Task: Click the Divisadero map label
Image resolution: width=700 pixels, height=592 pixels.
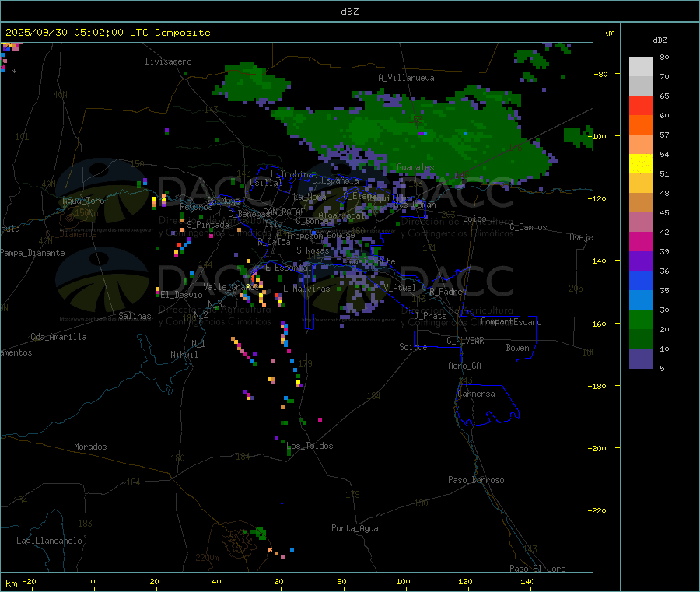Action: [x=168, y=61]
